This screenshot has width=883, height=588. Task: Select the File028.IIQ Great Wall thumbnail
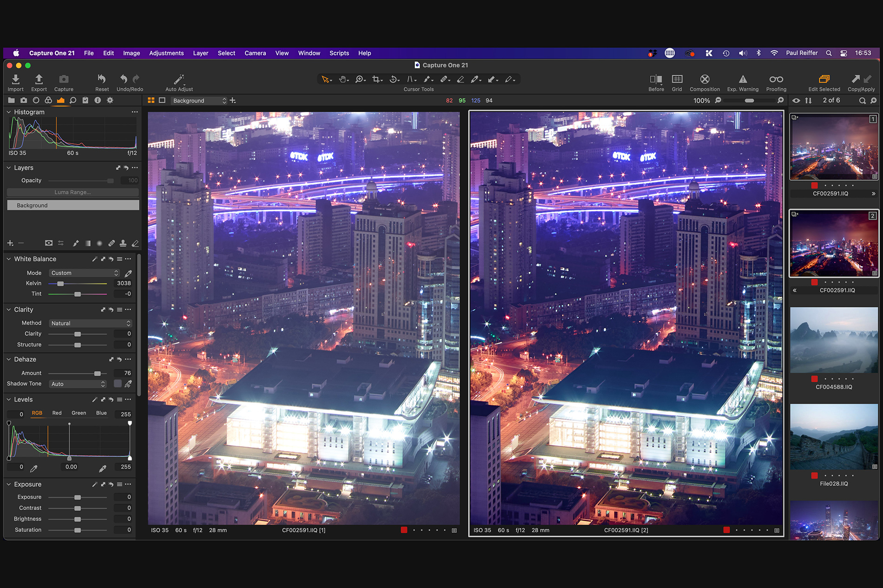pos(834,437)
